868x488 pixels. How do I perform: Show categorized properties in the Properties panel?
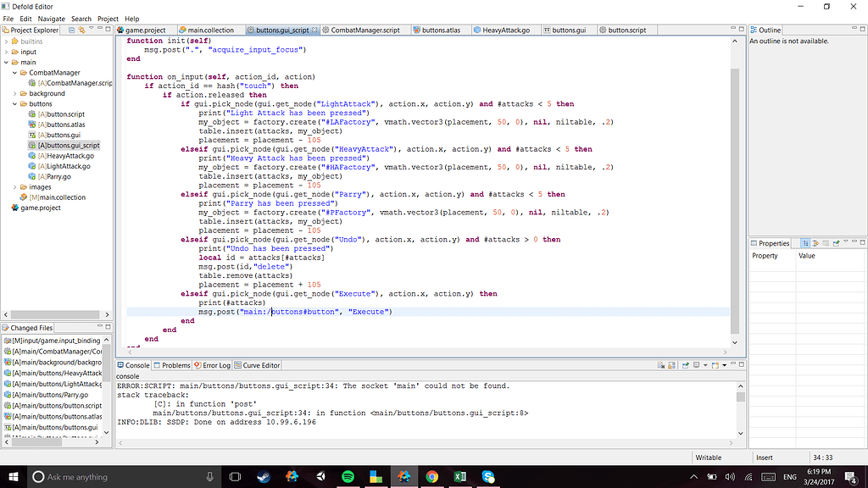pos(805,243)
